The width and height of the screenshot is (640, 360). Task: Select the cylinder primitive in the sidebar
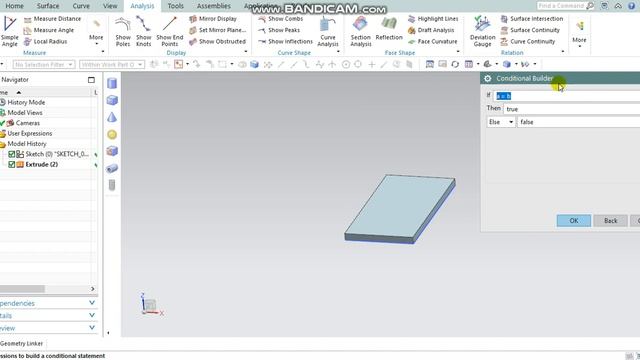coord(112,83)
